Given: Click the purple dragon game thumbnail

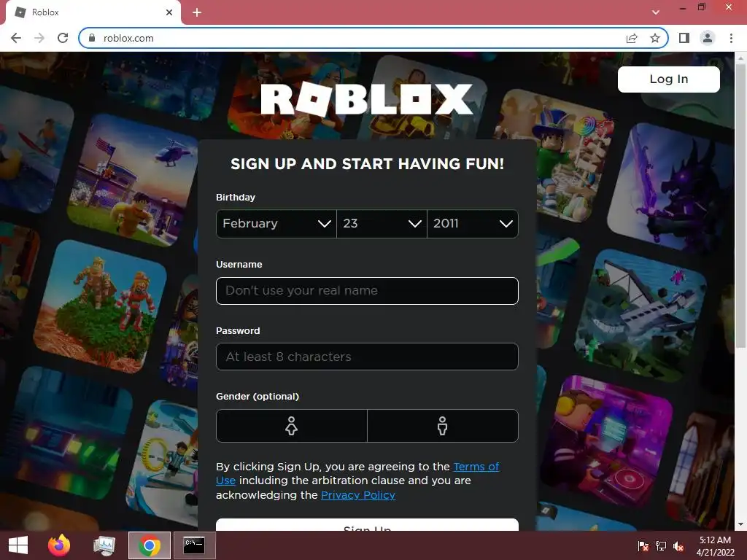Looking at the screenshot, I should (671, 187).
